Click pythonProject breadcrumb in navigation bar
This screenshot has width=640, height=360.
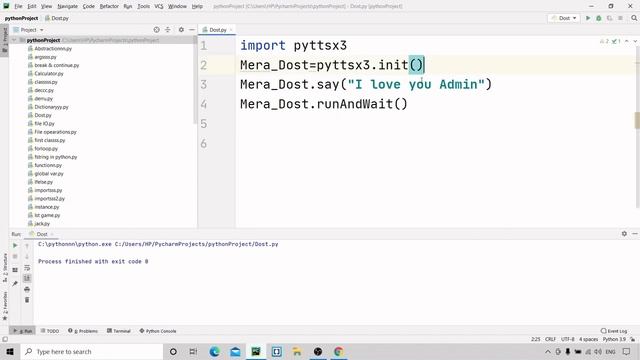point(21,18)
